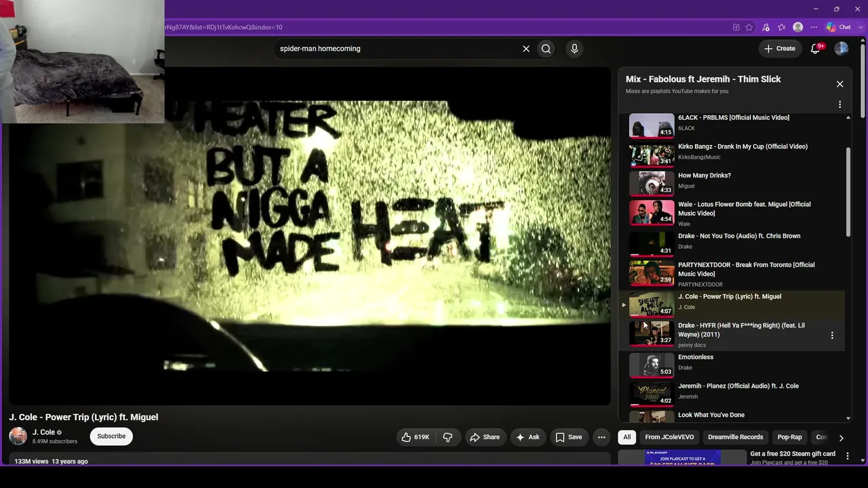The image size is (868, 488).
Task: Open the Copilot Chat button
Action: coord(839,27)
